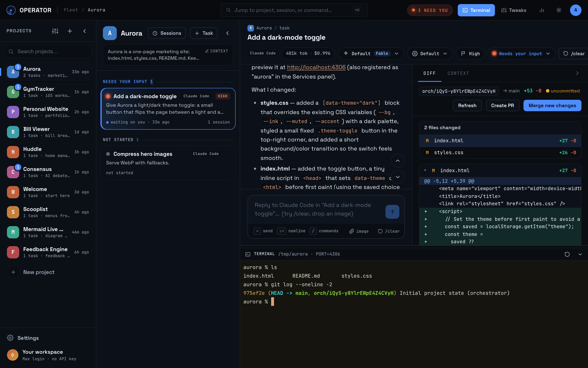This screenshot has height=368, width=588.
Task: Add a project with the plus icon
Action: [x=70, y=31]
